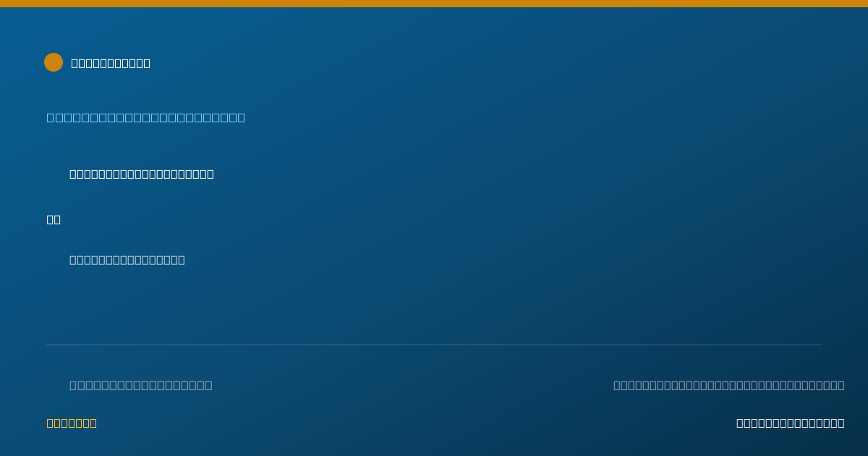The image size is (868, 456).
Task: Click the thin horizontal divider line
Action: tap(434, 345)
